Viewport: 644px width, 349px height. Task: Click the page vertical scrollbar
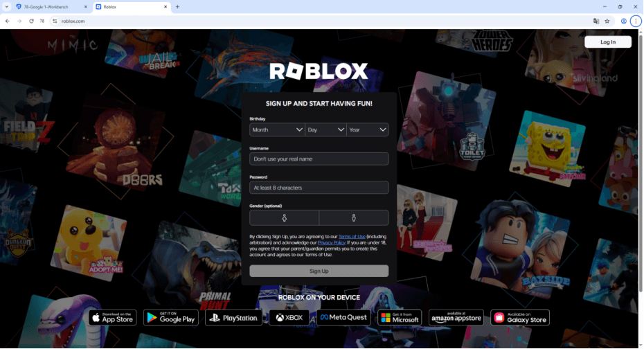[x=641, y=164]
